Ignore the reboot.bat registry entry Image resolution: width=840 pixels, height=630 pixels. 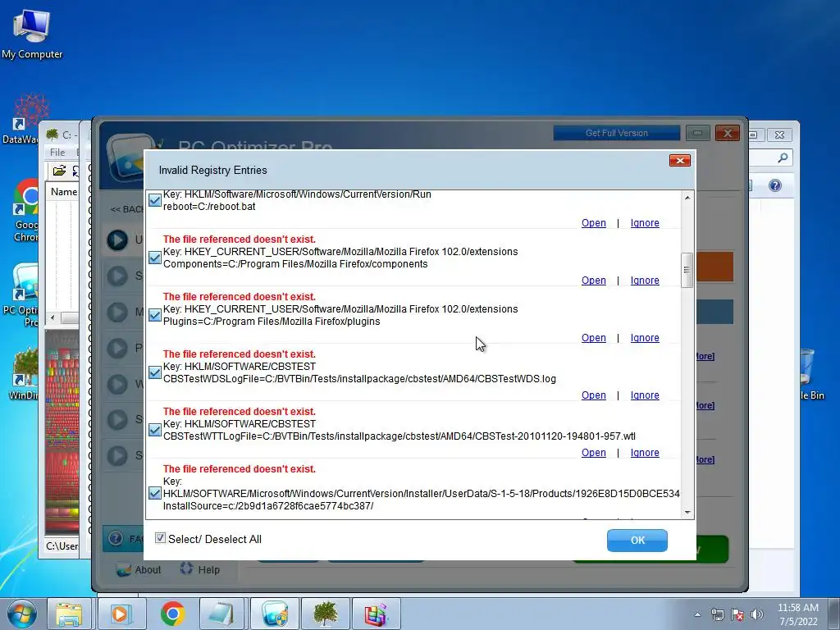pos(645,223)
